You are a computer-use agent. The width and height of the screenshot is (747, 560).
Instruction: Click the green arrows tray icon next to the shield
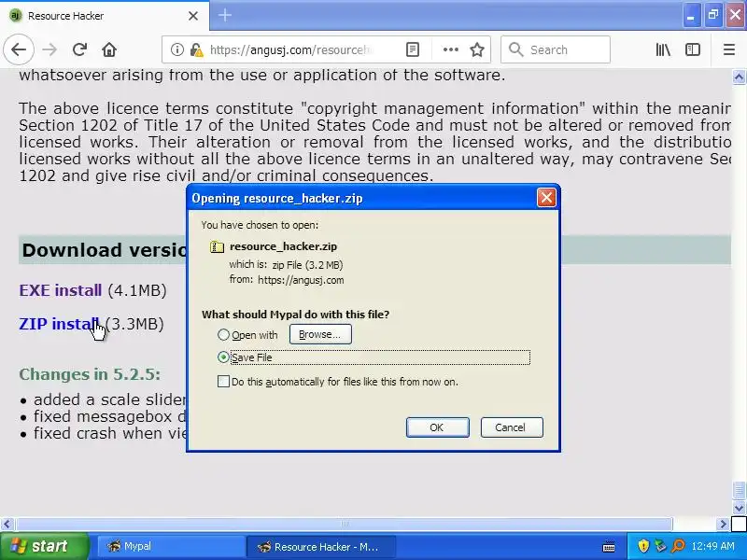pos(660,546)
